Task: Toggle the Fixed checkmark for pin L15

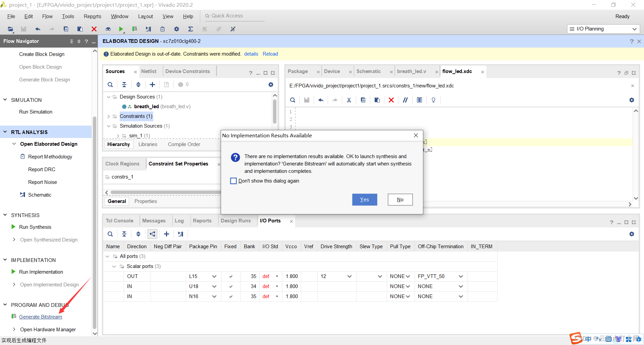Action: 231,276
